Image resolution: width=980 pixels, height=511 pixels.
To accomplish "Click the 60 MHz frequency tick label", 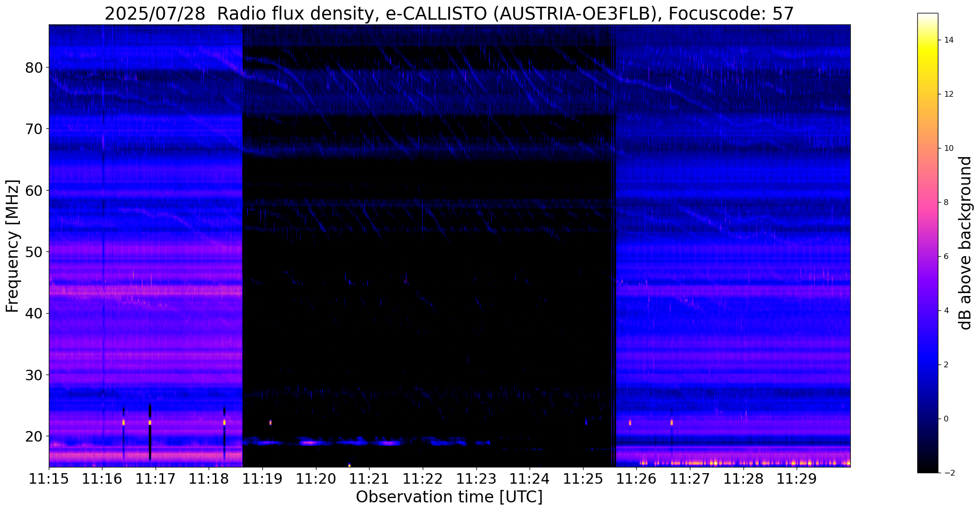I will [x=34, y=191].
